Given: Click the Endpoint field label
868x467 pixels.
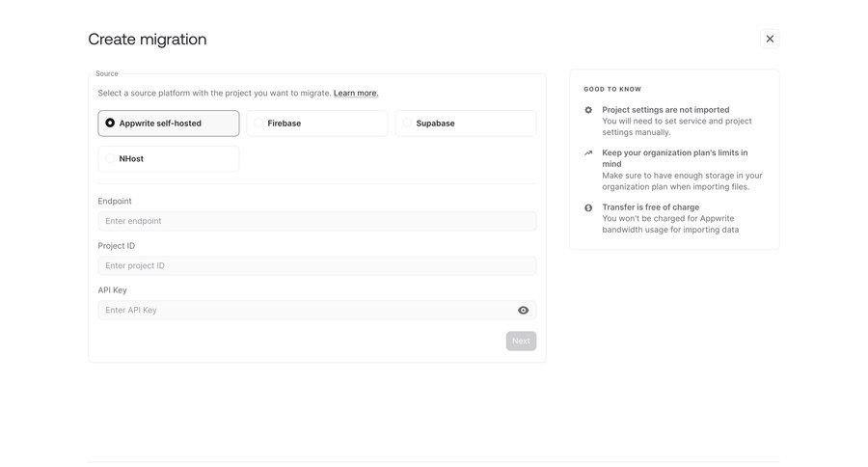Looking at the screenshot, I should 115,201.
